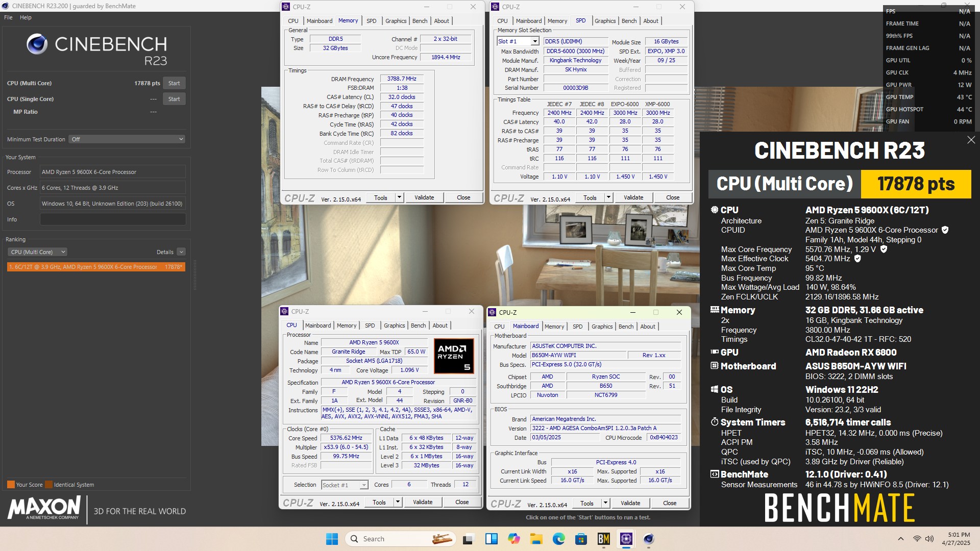Open the Copilot taskbar icon

pos(513,539)
